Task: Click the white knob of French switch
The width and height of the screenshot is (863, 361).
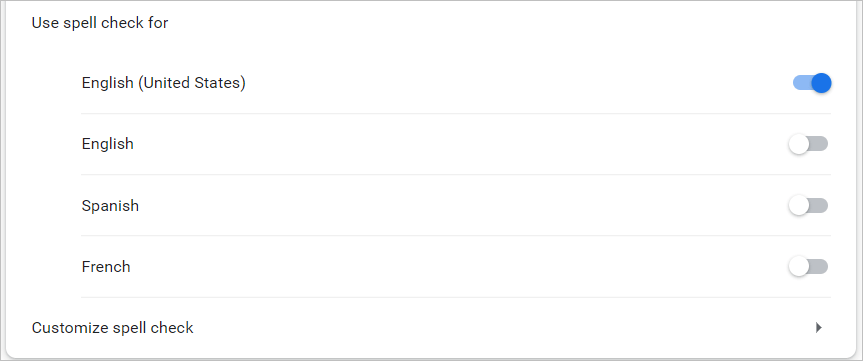Action: (x=799, y=267)
